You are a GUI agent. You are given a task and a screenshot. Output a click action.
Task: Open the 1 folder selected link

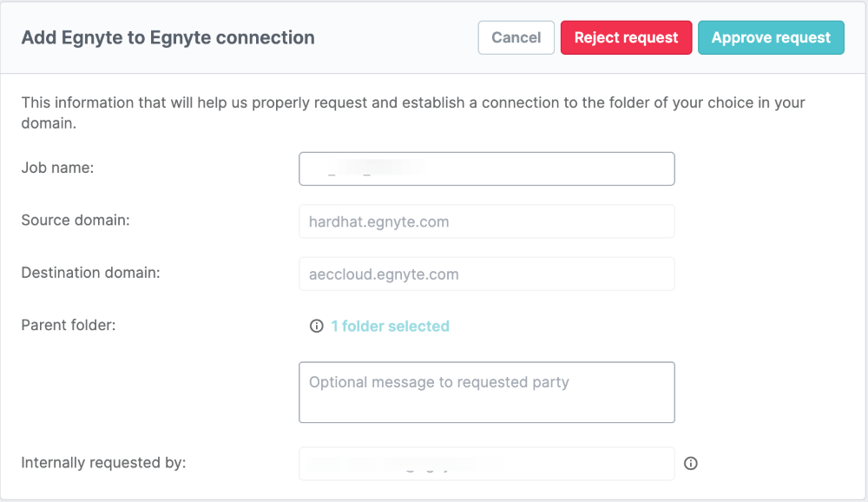point(391,326)
